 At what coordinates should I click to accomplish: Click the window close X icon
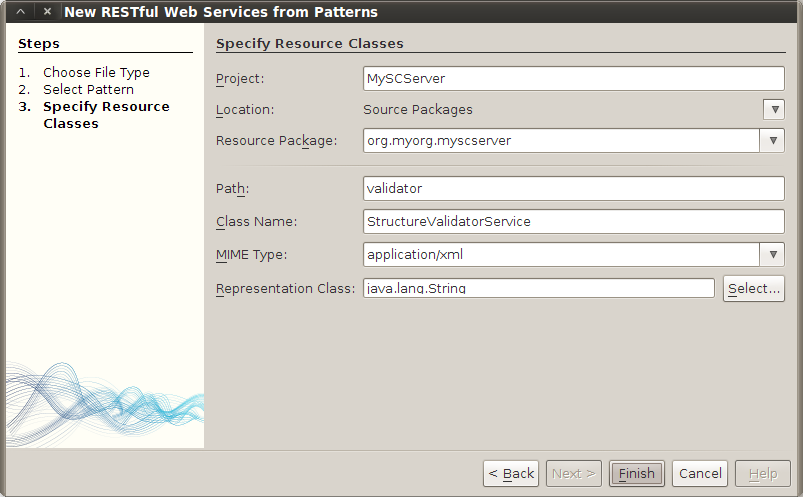point(47,12)
